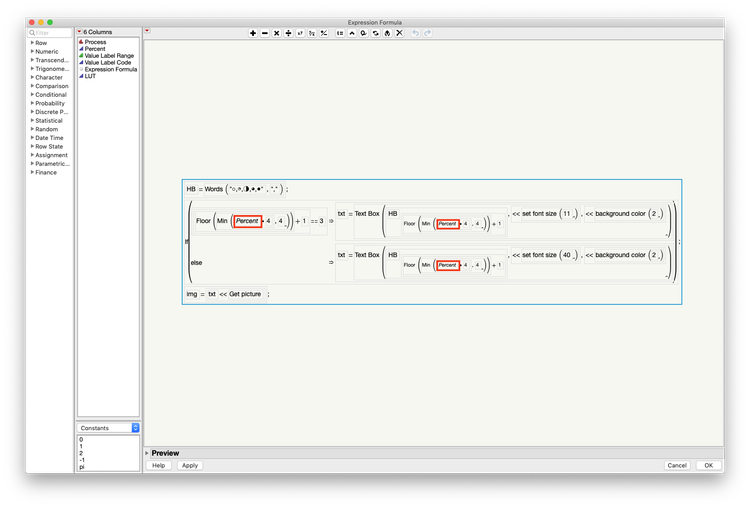The image size is (750, 507).
Task: Select the Value Label Range column
Action: tap(109, 55)
